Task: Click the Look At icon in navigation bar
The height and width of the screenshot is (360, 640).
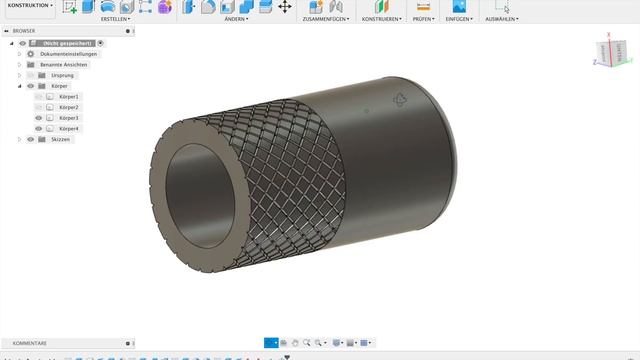Action: click(x=283, y=343)
